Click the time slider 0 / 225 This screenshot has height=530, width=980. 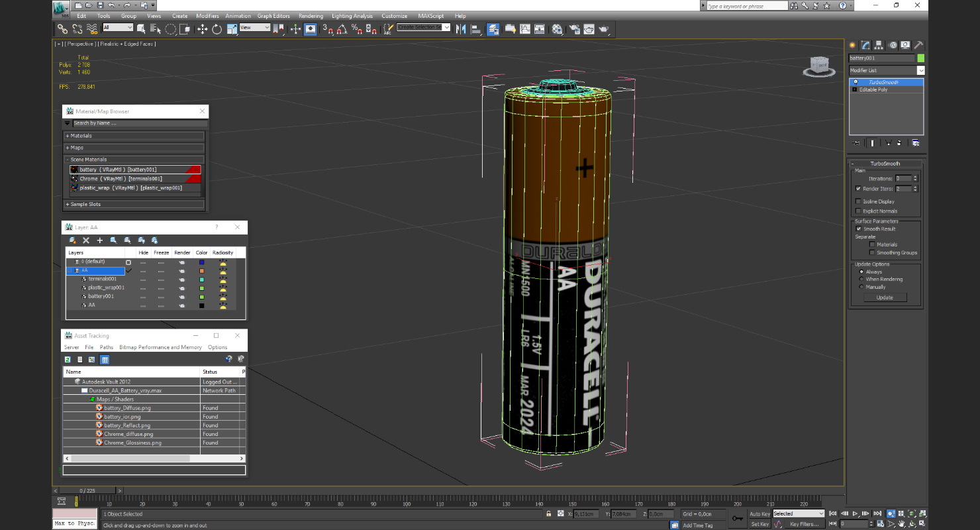point(87,490)
